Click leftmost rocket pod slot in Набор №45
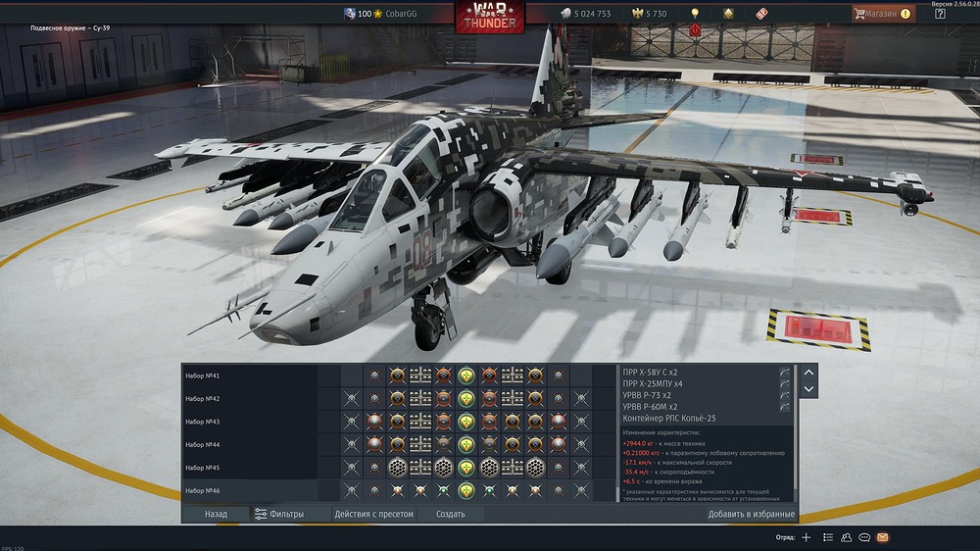980x551 pixels. 397,468
